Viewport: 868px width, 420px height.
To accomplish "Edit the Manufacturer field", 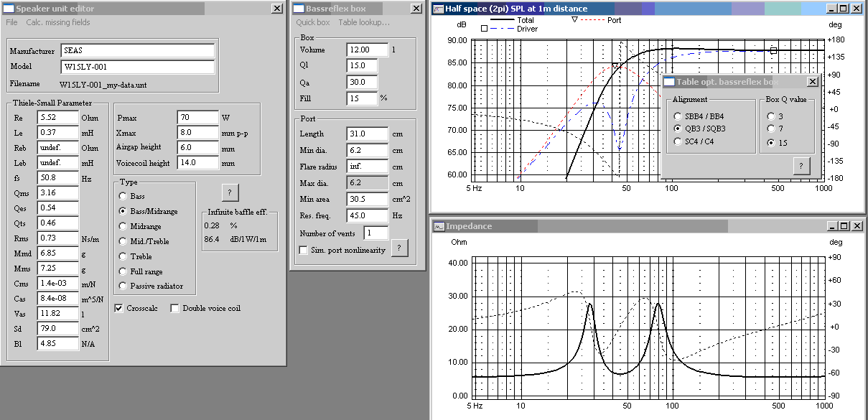I will (138, 51).
